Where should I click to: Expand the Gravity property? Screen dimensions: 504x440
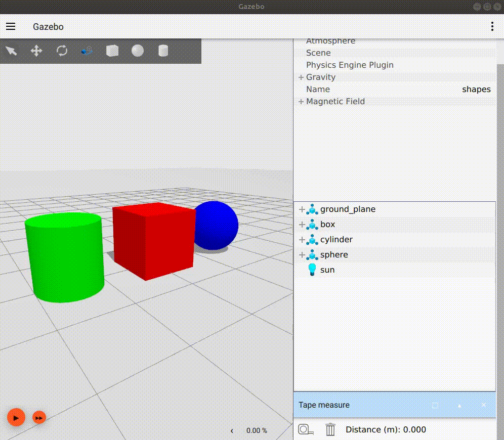pyautogui.click(x=301, y=77)
